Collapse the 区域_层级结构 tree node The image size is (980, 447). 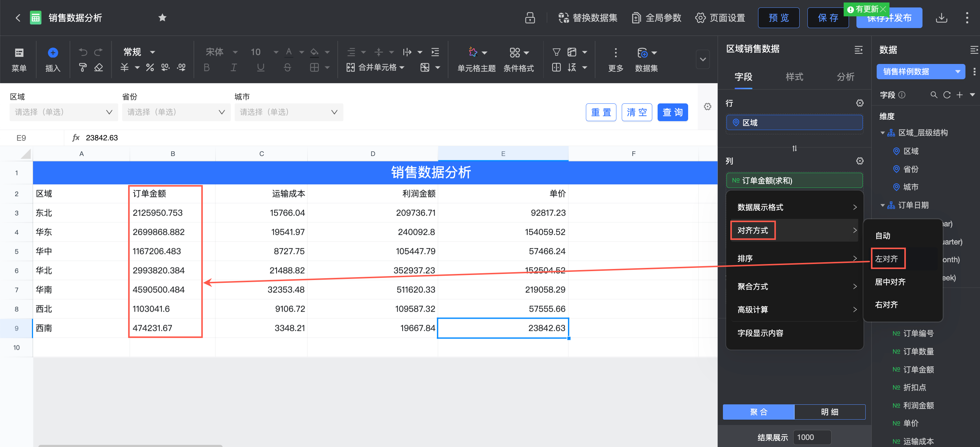(882, 133)
